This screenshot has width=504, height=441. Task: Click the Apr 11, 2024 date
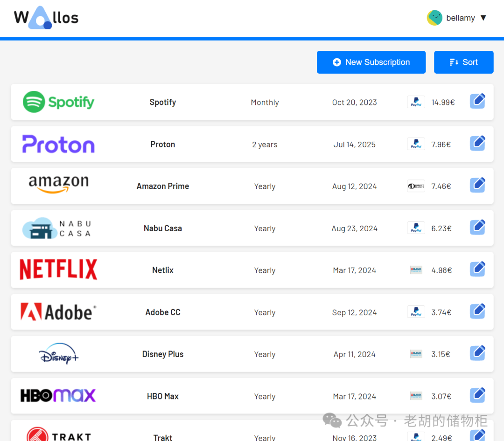coord(355,354)
